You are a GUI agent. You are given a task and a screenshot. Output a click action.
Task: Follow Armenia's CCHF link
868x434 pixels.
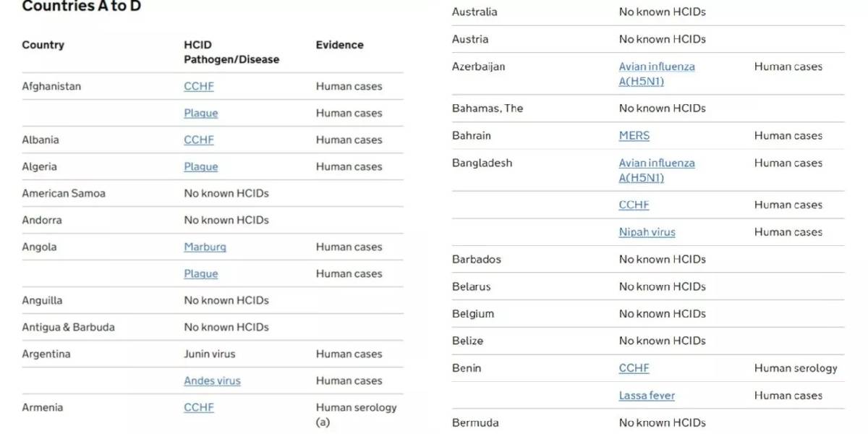(199, 407)
